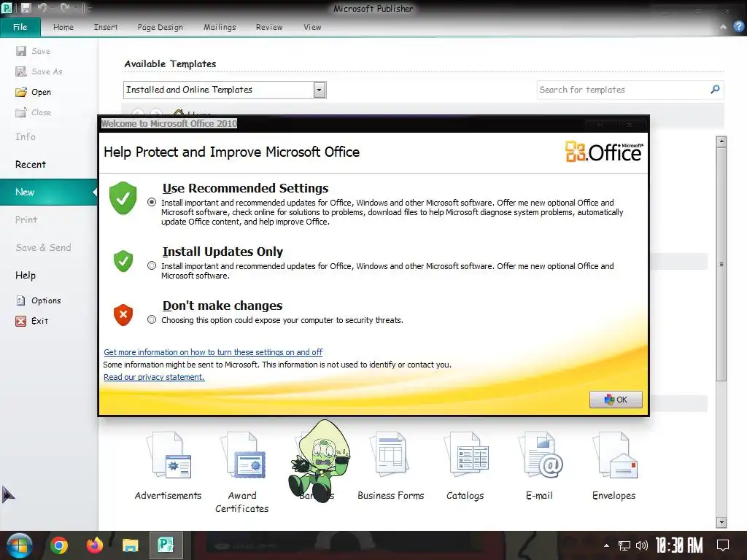Open the Read our privacy statement link
Image resolution: width=747 pixels, height=560 pixels.
[154, 377]
